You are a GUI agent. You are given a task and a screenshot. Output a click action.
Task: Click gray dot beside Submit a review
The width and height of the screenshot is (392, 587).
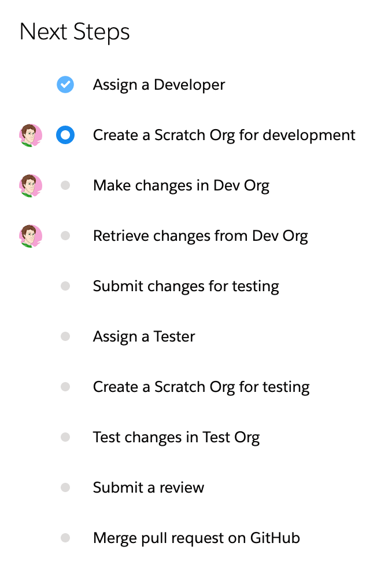coord(65,487)
